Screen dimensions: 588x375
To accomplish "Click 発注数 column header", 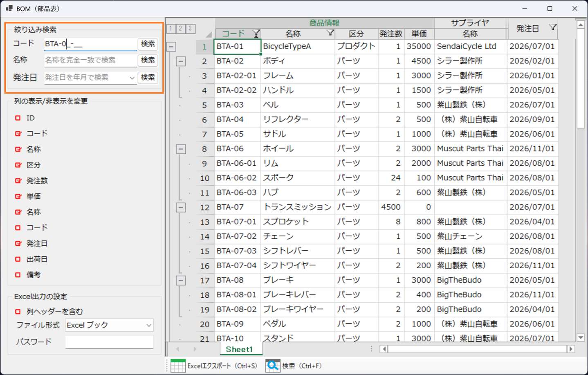I will [x=391, y=34].
